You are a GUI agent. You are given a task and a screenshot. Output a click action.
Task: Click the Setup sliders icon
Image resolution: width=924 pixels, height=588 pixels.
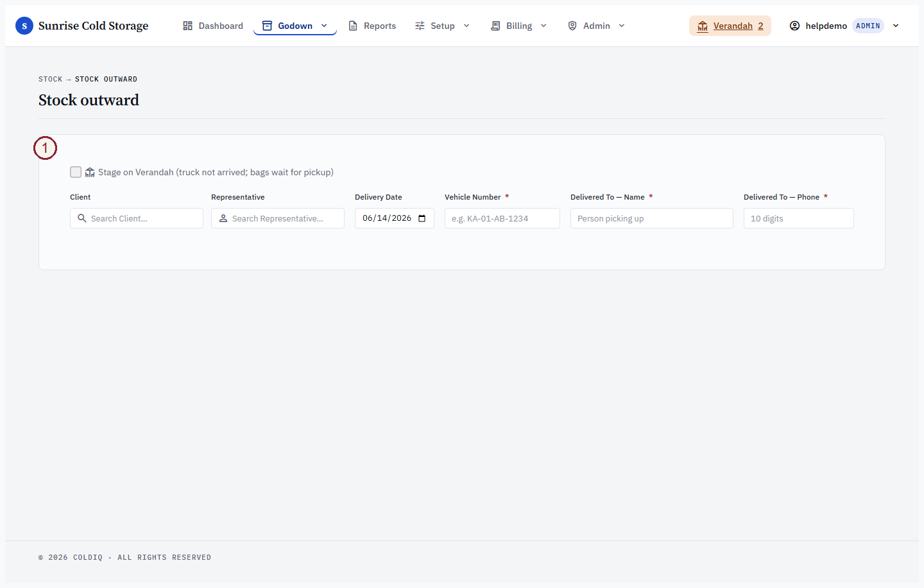(x=420, y=26)
